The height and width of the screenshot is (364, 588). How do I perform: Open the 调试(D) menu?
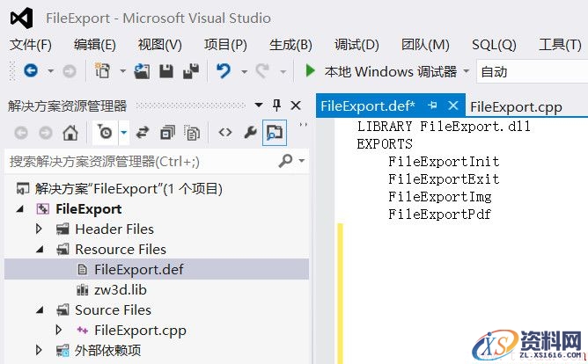click(356, 45)
